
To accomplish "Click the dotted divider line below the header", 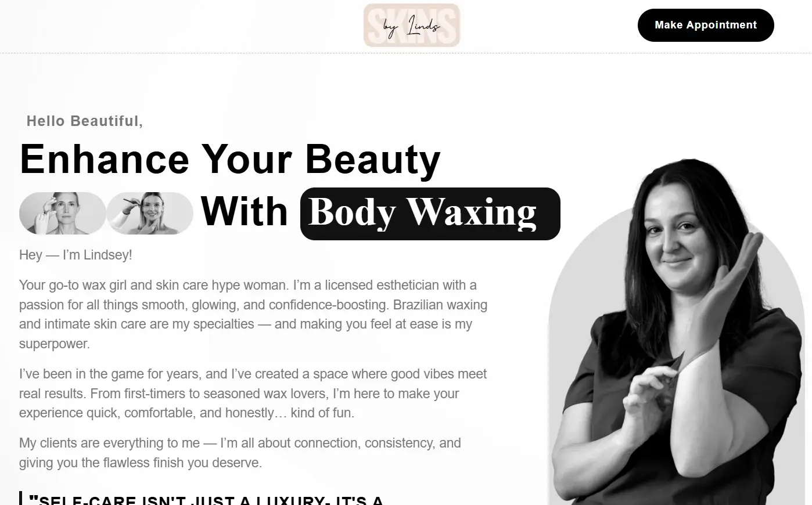I will coord(406,53).
